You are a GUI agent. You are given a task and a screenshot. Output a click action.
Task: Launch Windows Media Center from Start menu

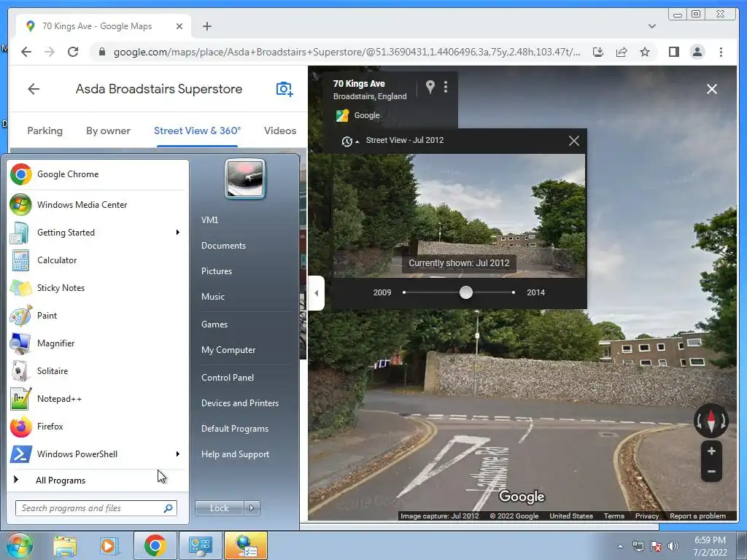tap(98, 205)
